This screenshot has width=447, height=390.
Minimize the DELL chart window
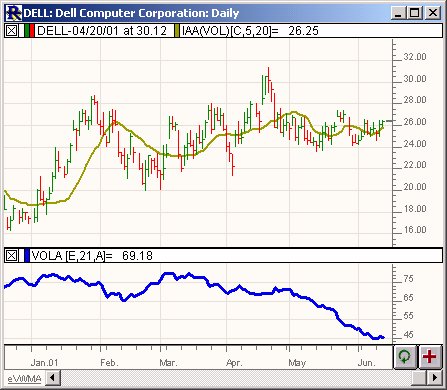click(x=399, y=13)
